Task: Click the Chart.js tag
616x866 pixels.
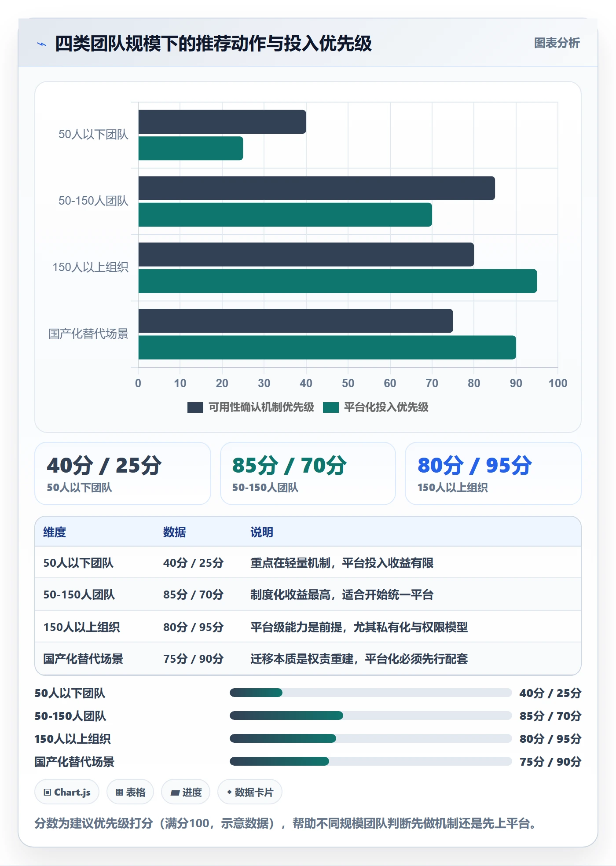Action: (67, 792)
